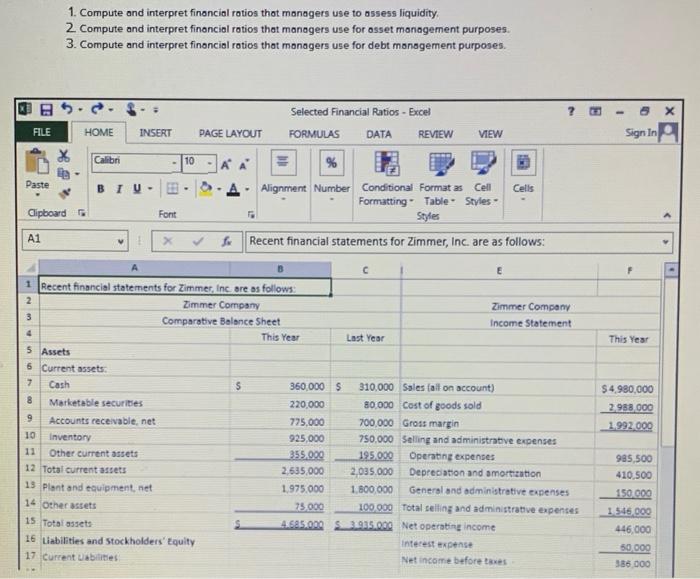700x579 pixels.
Task: Click Ribbon Display Options icon
Action: 595,111
